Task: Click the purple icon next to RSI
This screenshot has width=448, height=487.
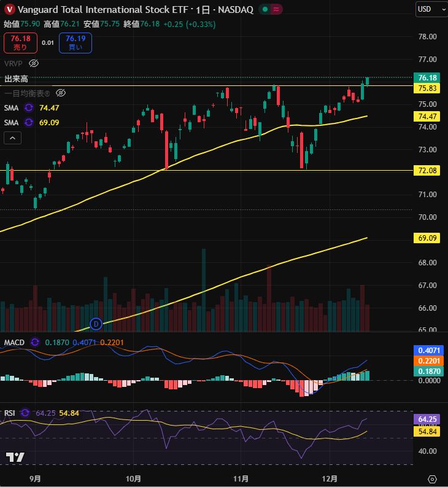Action: [25, 413]
